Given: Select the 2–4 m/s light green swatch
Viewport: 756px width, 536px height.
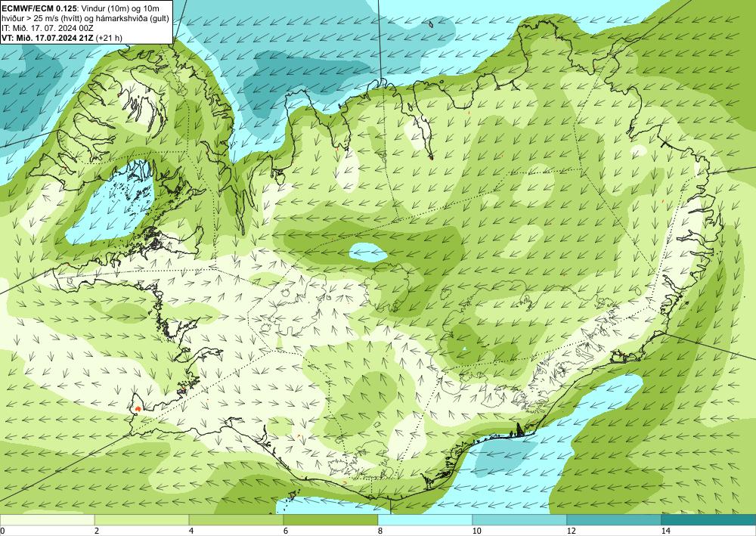Looking at the screenshot, I should click(142, 519).
